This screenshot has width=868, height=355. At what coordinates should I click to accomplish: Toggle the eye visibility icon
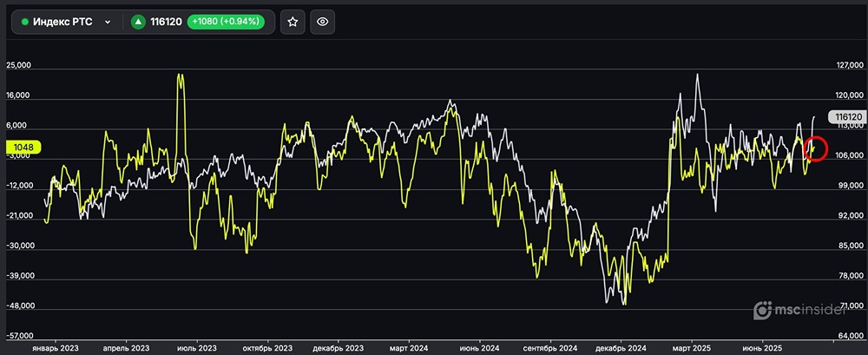tap(322, 22)
